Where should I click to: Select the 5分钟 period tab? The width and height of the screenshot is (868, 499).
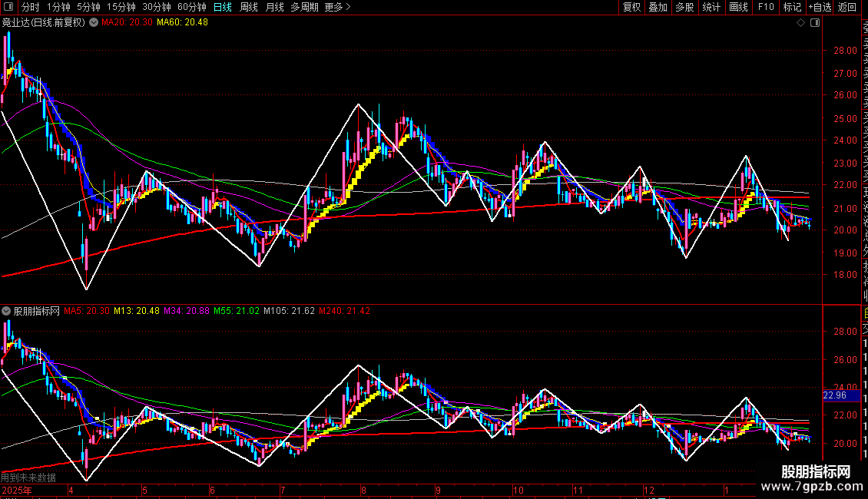click(88, 7)
